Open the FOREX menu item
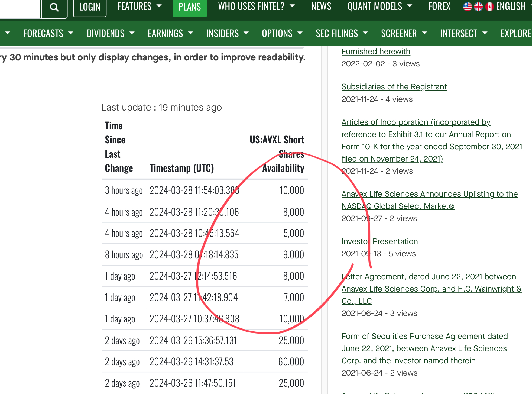Screen dimensions: 532x394 click(439, 7)
